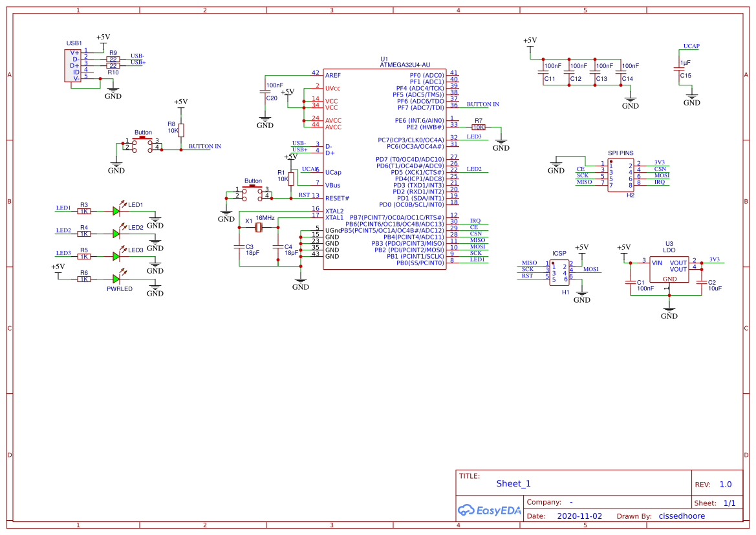The width and height of the screenshot is (756, 535).
Task: Select the LDO regulator U3 symbol
Action: 669,268
